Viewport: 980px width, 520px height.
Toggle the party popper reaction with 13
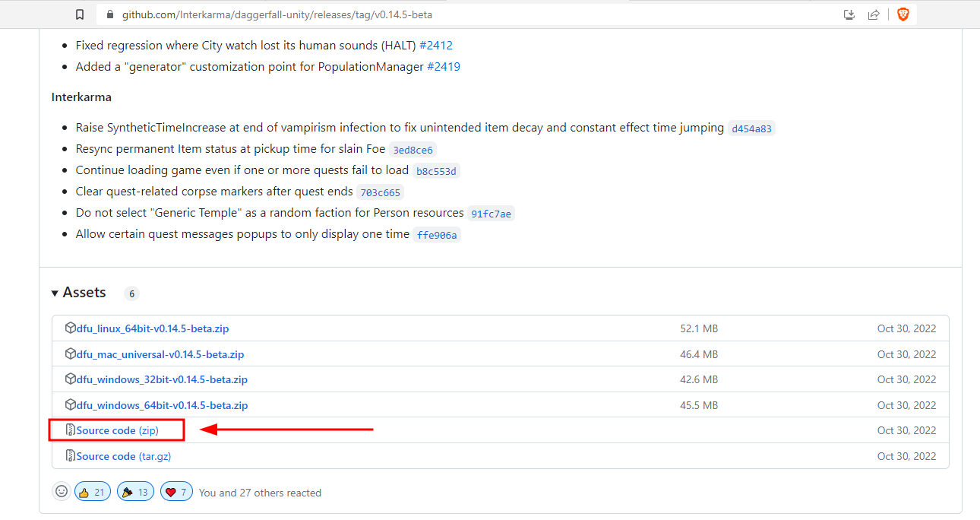click(136, 492)
